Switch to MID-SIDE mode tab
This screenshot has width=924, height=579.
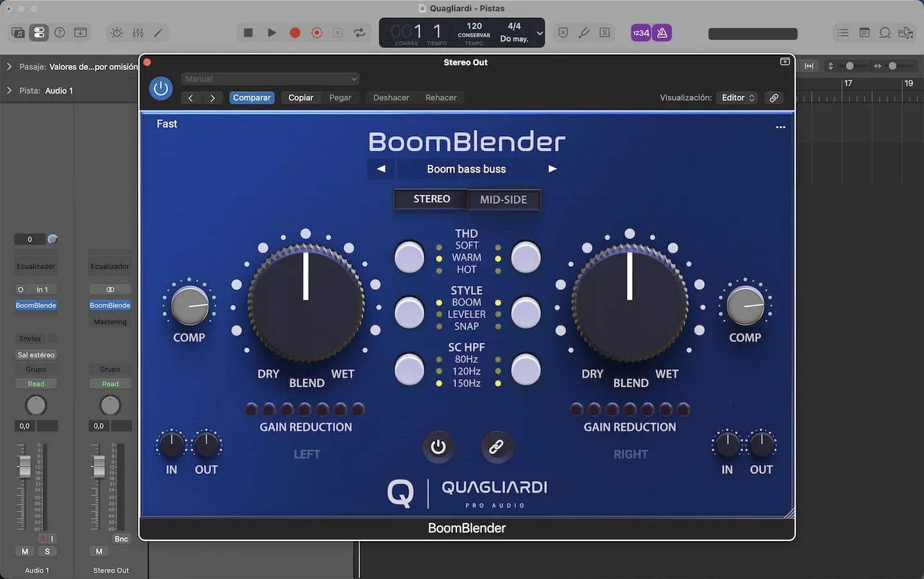point(504,199)
